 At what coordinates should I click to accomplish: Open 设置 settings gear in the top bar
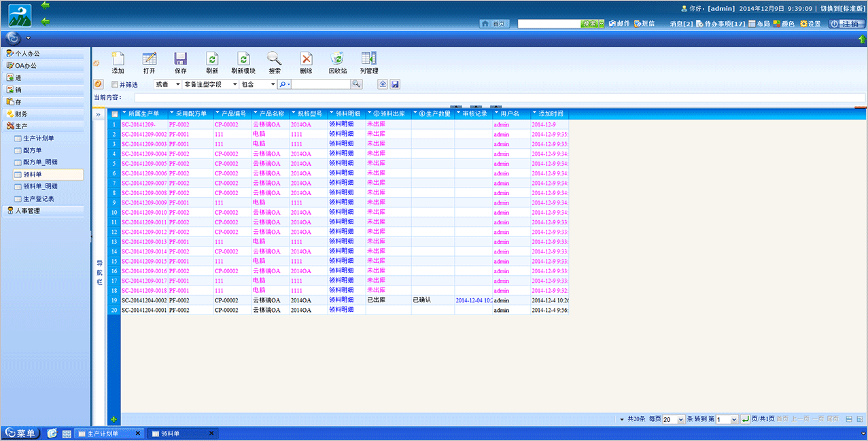[x=810, y=24]
